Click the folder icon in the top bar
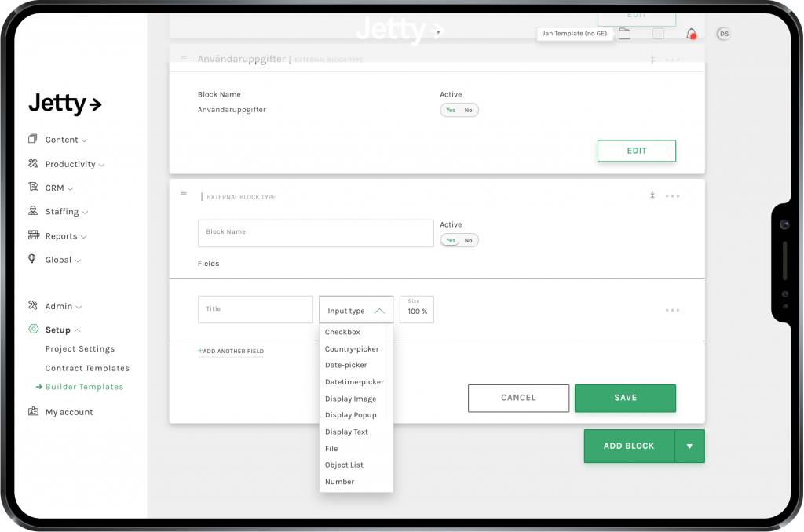804x532 pixels. (x=624, y=34)
